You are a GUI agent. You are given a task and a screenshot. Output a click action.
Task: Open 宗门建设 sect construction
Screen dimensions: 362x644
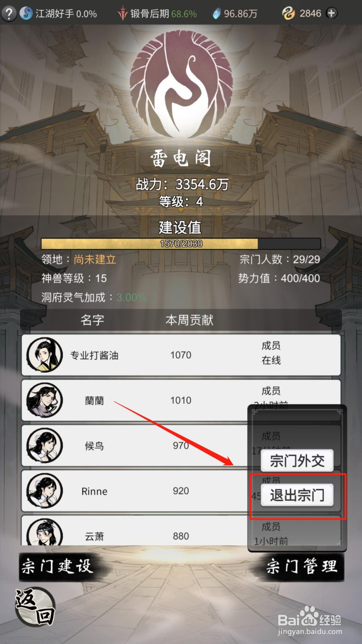coord(57,566)
